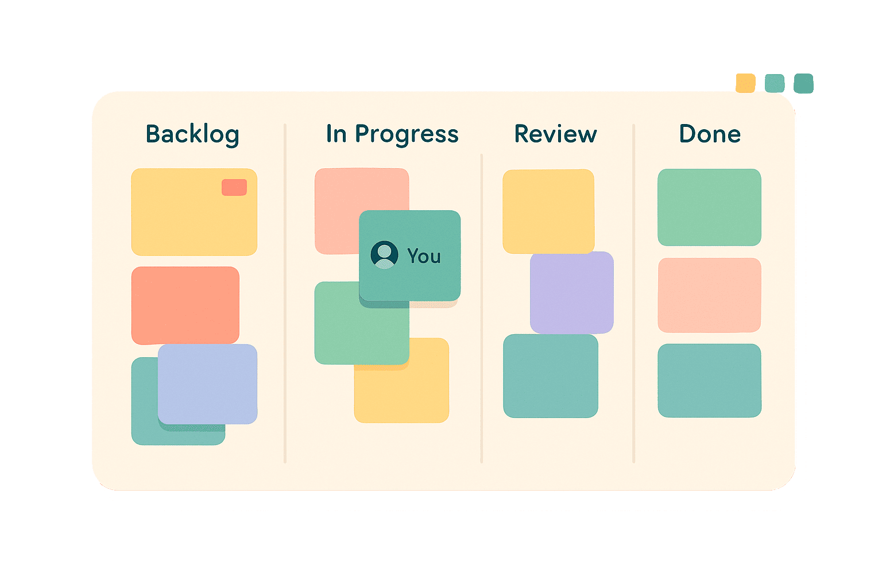The image size is (882, 588).
Task: Click the yellow square at the window's top right
Action: pos(745,83)
